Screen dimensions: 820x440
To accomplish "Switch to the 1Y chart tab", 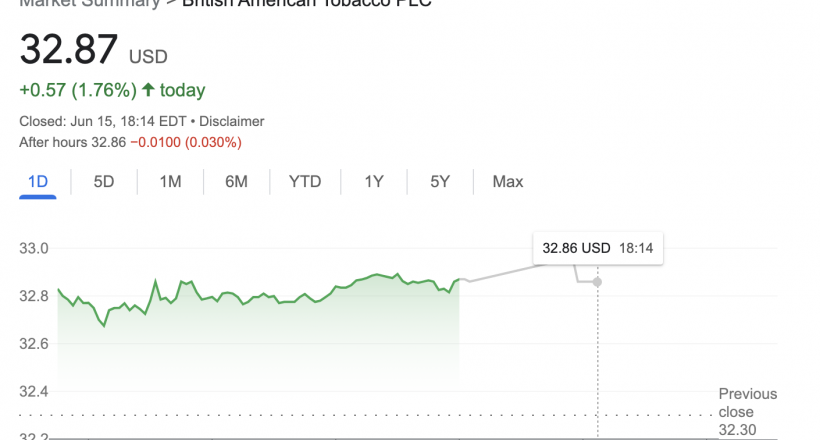I will click(x=374, y=182).
